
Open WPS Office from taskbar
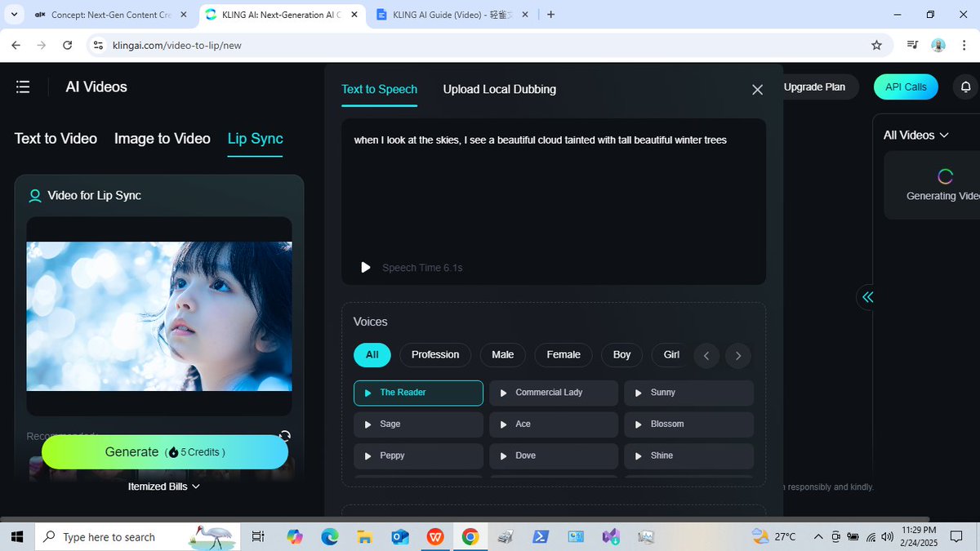point(435,537)
